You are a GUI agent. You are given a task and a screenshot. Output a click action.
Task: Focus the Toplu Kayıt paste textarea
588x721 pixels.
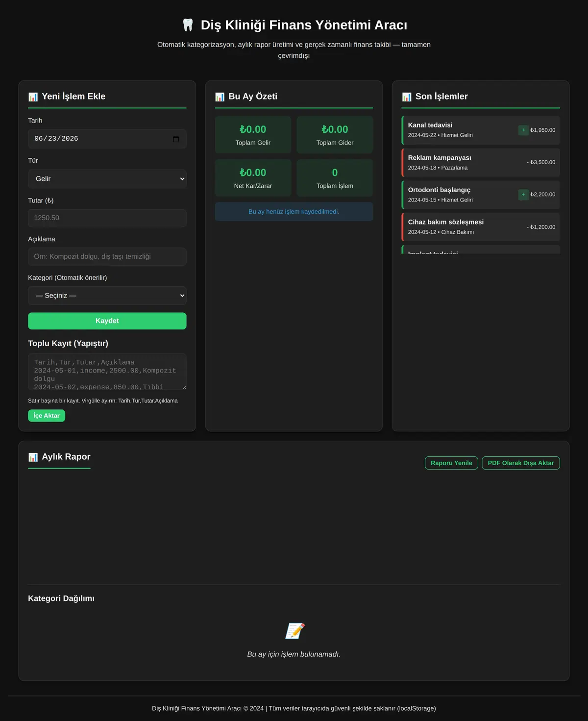107,372
